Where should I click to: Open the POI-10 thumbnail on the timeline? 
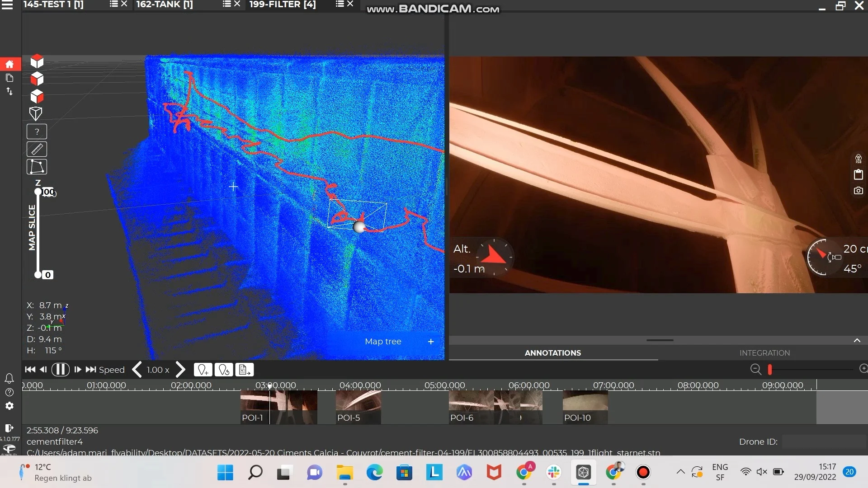[585, 407]
